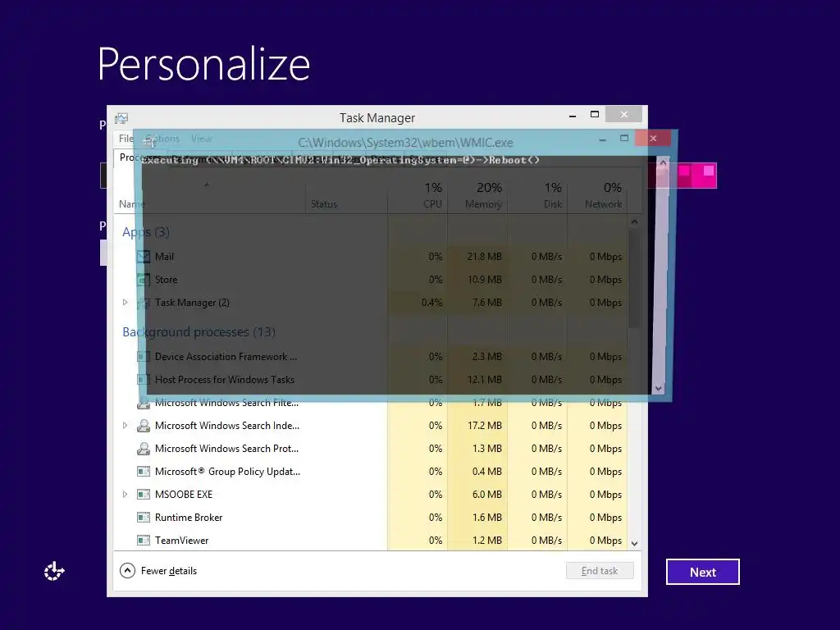This screenshot has height=630, width=840.
Task: Click the Apps (3) group header
Action: [x=146, y=232]
